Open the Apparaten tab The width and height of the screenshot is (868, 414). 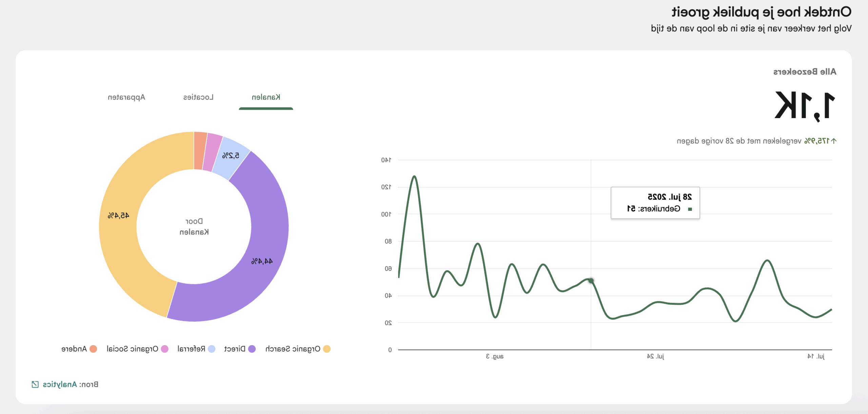tap(126, 97)
